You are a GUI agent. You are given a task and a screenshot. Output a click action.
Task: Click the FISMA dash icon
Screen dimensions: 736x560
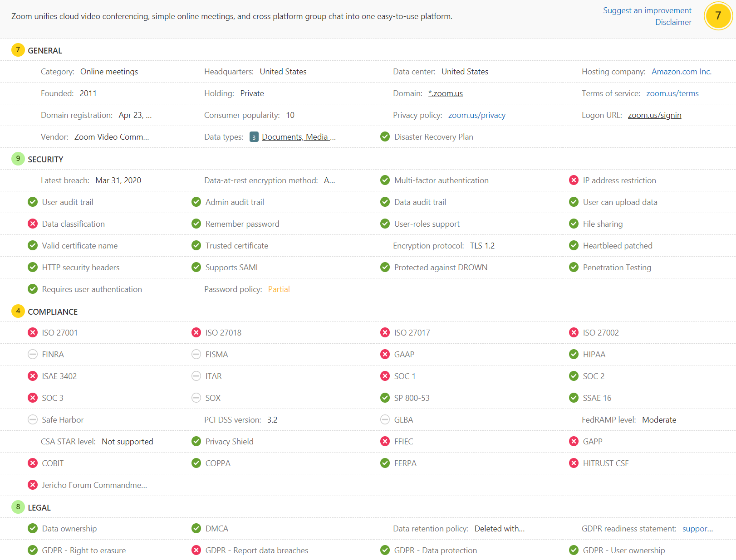click(x=196, y=354)
